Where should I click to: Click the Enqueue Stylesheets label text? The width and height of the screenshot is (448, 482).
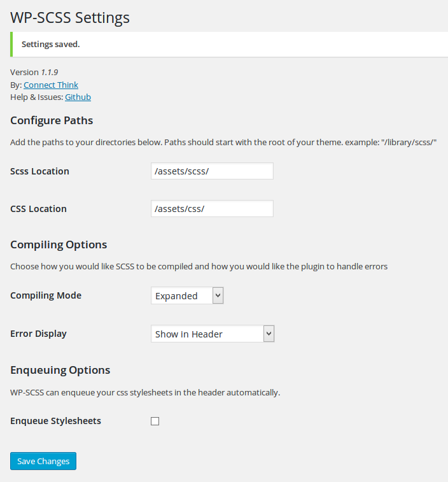tap(55, 421)
